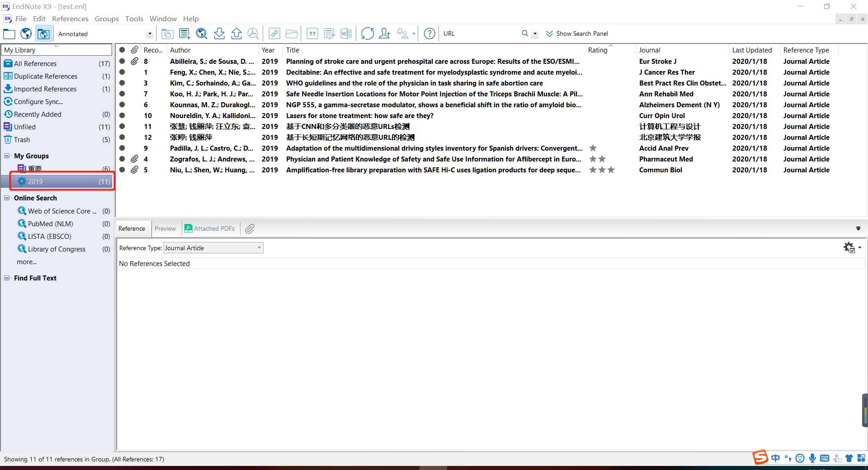Toggle read/unread dot for Noureldin row
This screenshot has height=470, width=868.
point(122,115)
